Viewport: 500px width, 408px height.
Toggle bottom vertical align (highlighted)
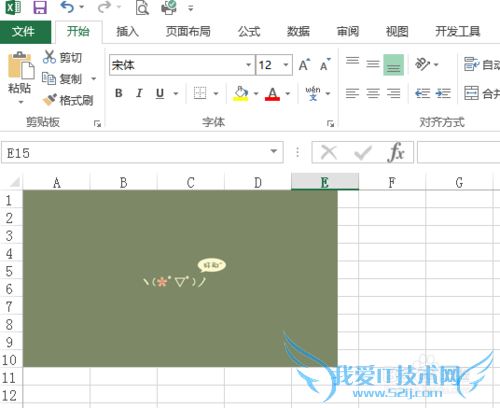394,65
